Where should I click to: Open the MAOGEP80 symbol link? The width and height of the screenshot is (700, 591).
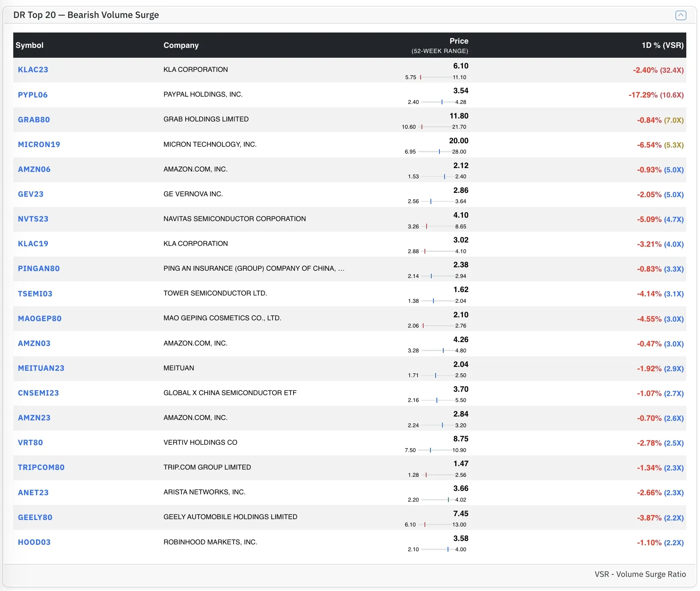(x=40, y=319)
